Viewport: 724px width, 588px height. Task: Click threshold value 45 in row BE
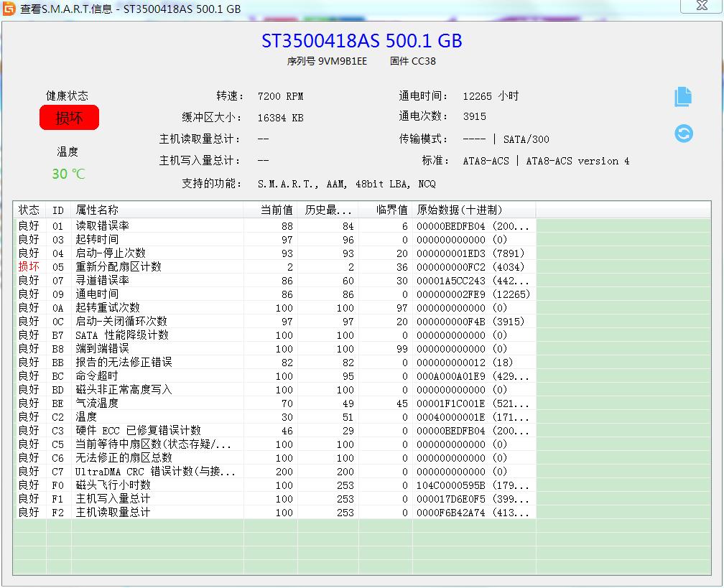402,403
